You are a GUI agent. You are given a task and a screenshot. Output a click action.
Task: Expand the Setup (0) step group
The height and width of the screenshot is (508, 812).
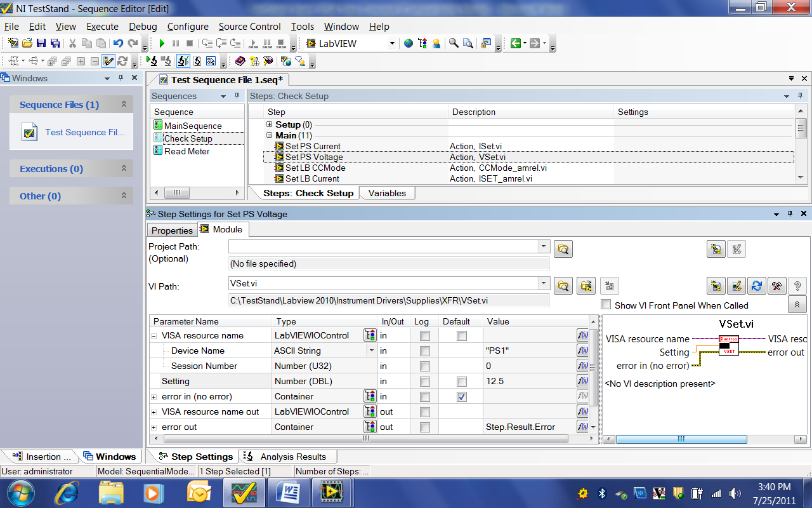pyautogui.click(x=270, y=124)
